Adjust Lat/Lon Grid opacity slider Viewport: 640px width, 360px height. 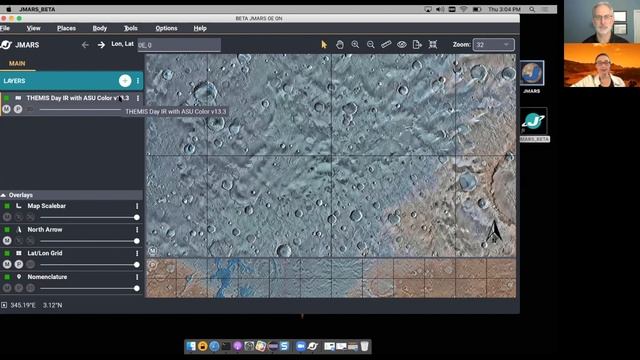[88, 264]
